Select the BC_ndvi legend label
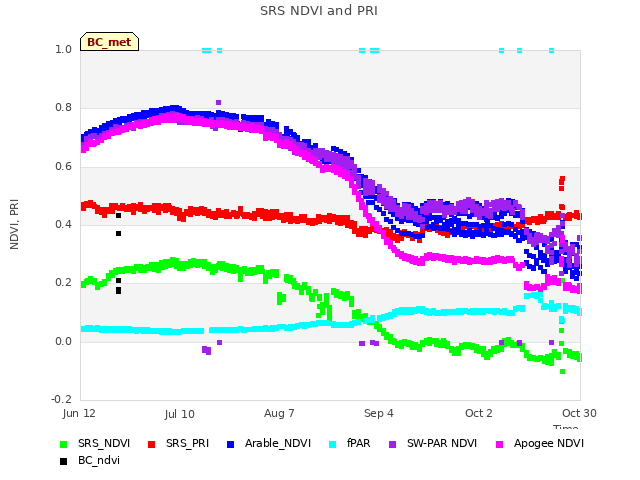Image resolution: width=640 pixels, height=480 pixels. (x=99, y=460)
